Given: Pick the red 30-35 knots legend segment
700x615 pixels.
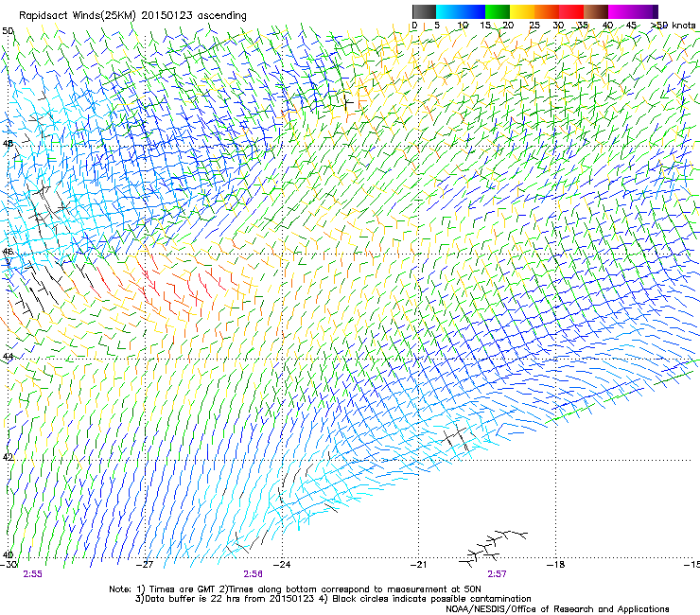Looking at the screenshot, I should pyautogui.click(x=571, y=11).
